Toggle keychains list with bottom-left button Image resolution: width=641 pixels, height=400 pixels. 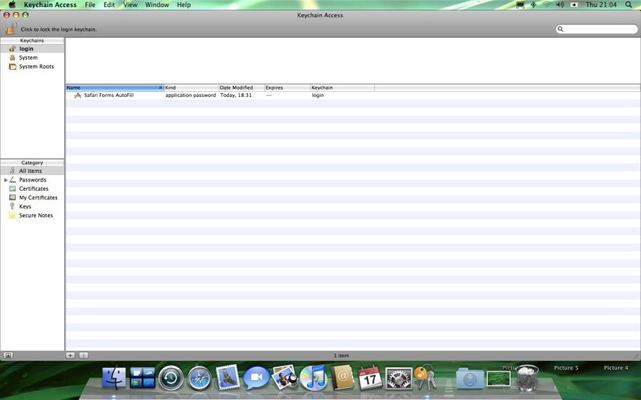(8, 355)
